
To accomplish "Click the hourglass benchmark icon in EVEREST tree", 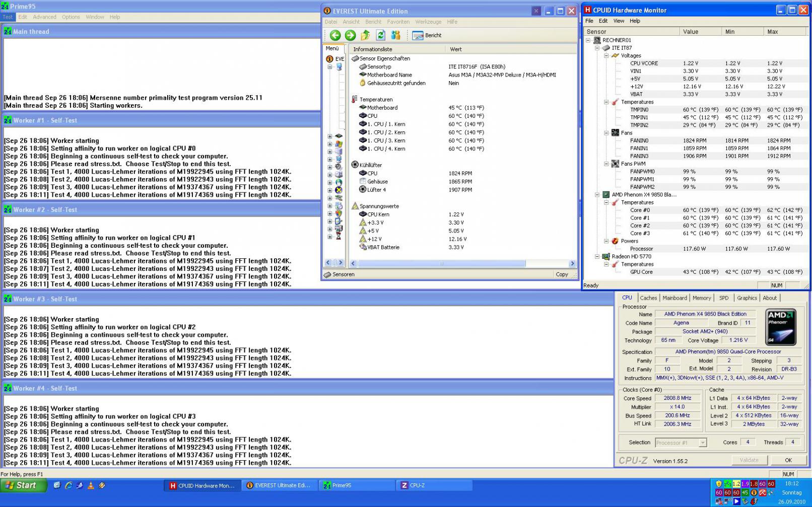I will click(x=339, y=236).
